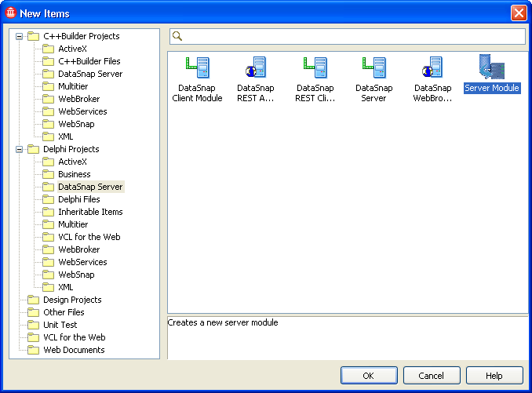The image size is (532, 393).
Task: Select top-level VCL for the Web folder
Action: pyautogui.click(x=75, y=337)
